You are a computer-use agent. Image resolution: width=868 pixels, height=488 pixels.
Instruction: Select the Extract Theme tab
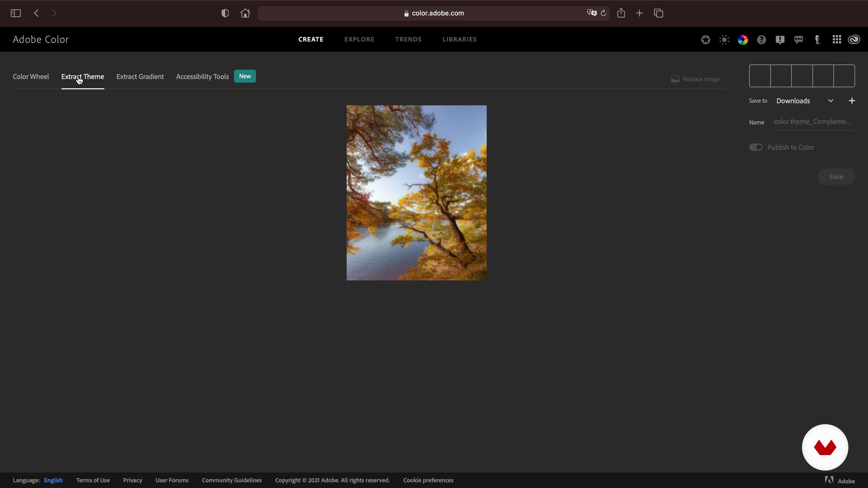(x=83, y=76)
